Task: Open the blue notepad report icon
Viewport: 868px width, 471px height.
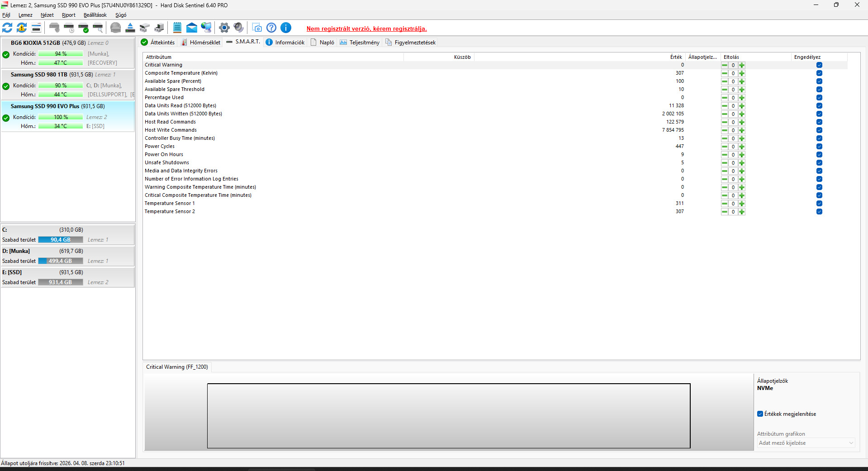Action: pos(177,28)
